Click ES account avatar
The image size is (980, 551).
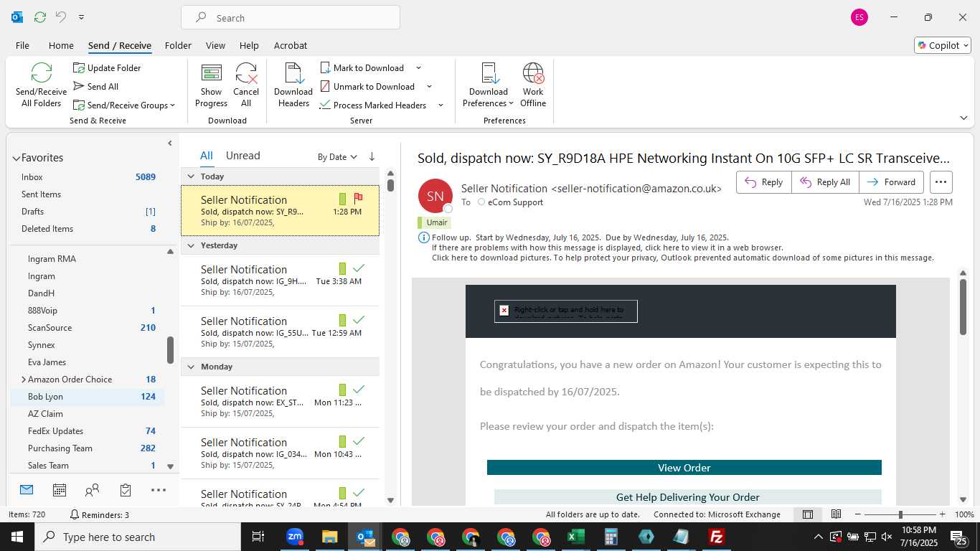[859, 17]
